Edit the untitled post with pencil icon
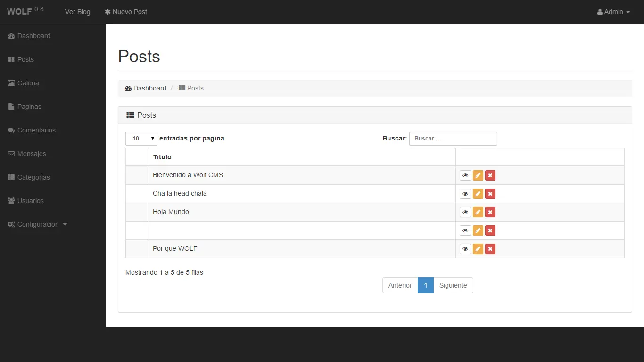644x362 pixels. 478,230
